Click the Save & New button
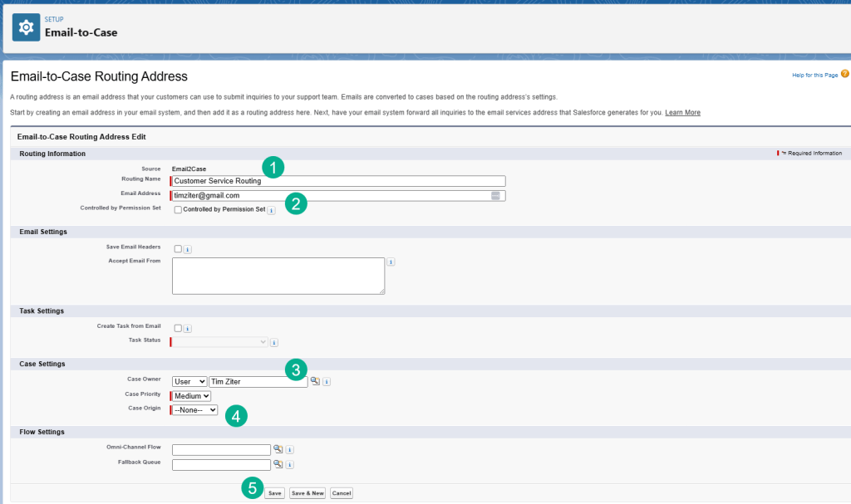The height and width of the screenshot is (504, 851). pyautogui.click(x=307, y=493)
